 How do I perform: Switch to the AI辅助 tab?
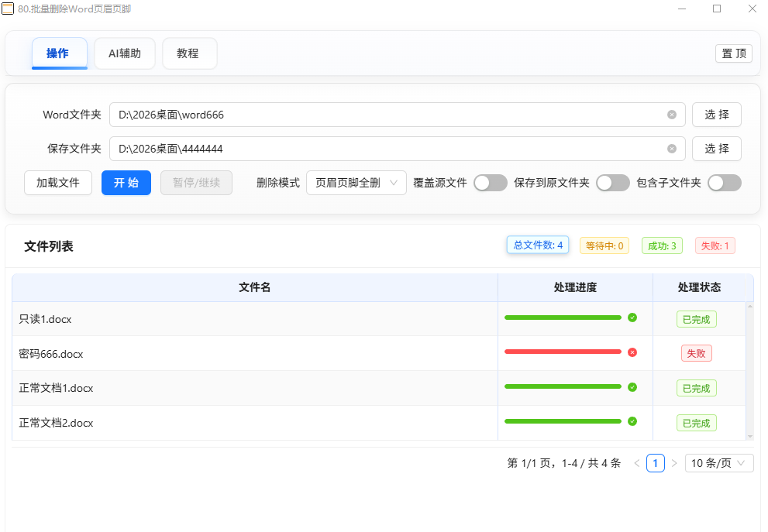point(125,53)
